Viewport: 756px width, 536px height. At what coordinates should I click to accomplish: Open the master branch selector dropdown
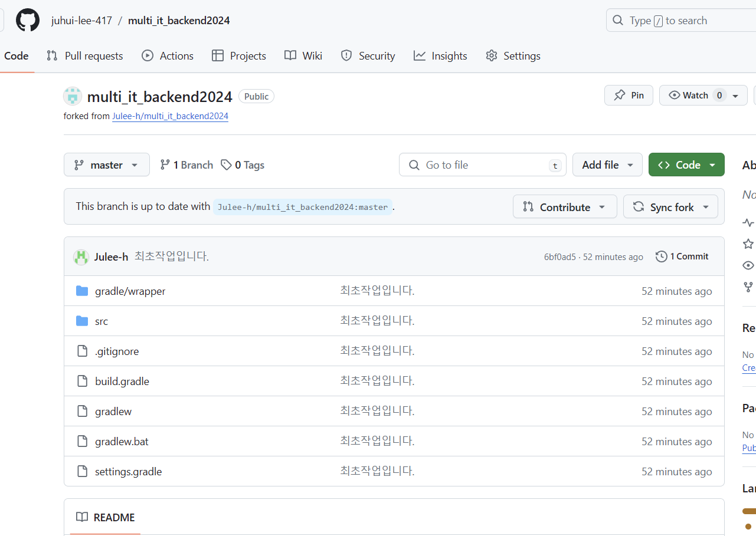107,165
